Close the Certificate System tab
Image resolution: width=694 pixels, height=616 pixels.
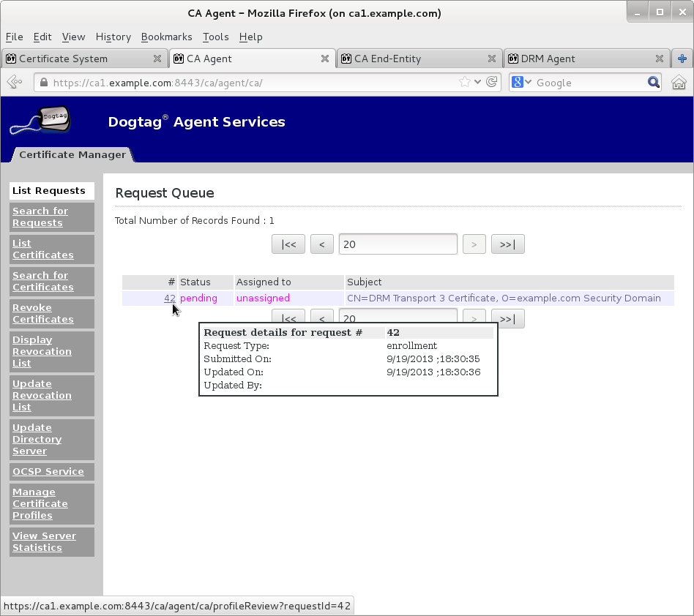click(x=157, y=59)
